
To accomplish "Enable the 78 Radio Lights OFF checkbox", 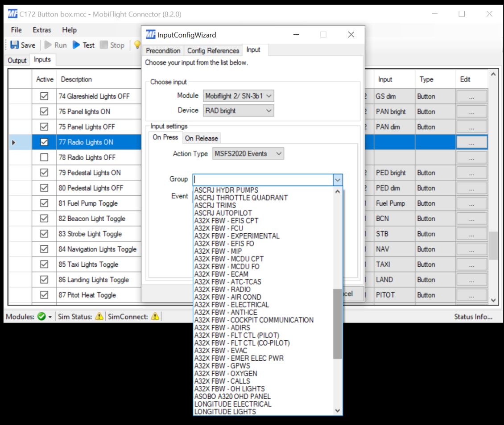I will tap(44, 157).
